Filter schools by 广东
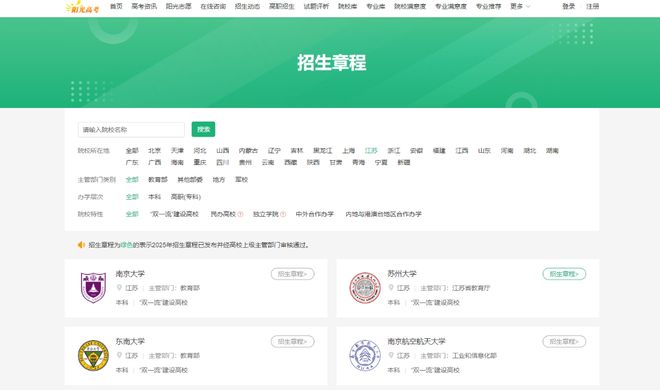 132,162
